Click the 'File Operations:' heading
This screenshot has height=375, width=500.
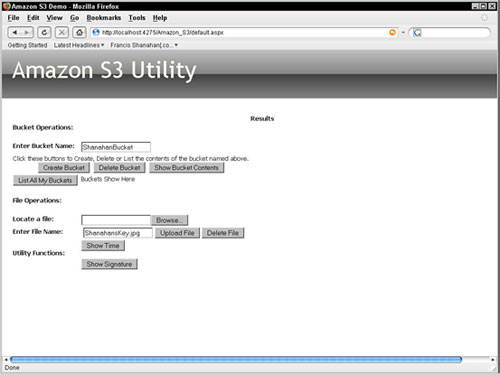[x=37, y=200]
